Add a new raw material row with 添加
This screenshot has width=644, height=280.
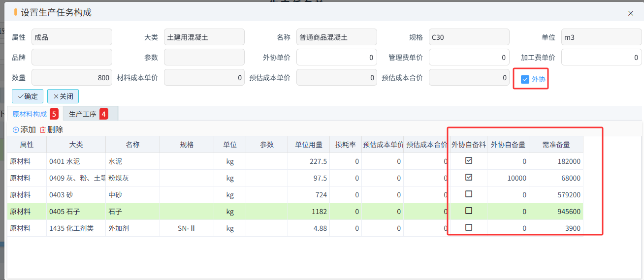pyautogui.click(x=24, y=129)
